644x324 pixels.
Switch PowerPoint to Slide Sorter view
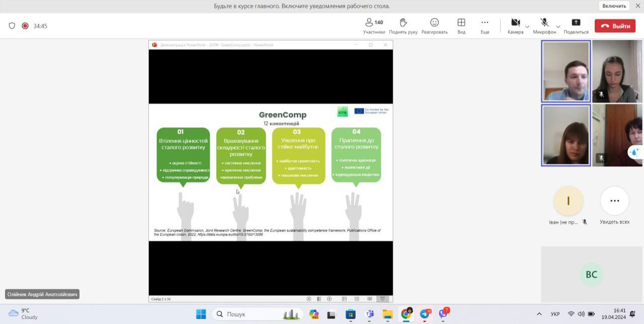[357, 299]
